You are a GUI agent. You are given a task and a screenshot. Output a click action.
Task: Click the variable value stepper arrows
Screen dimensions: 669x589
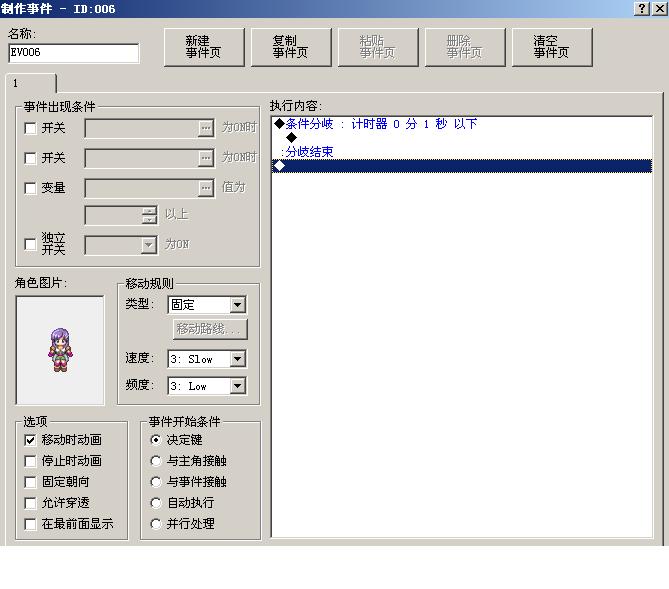[x=149, y=216]
